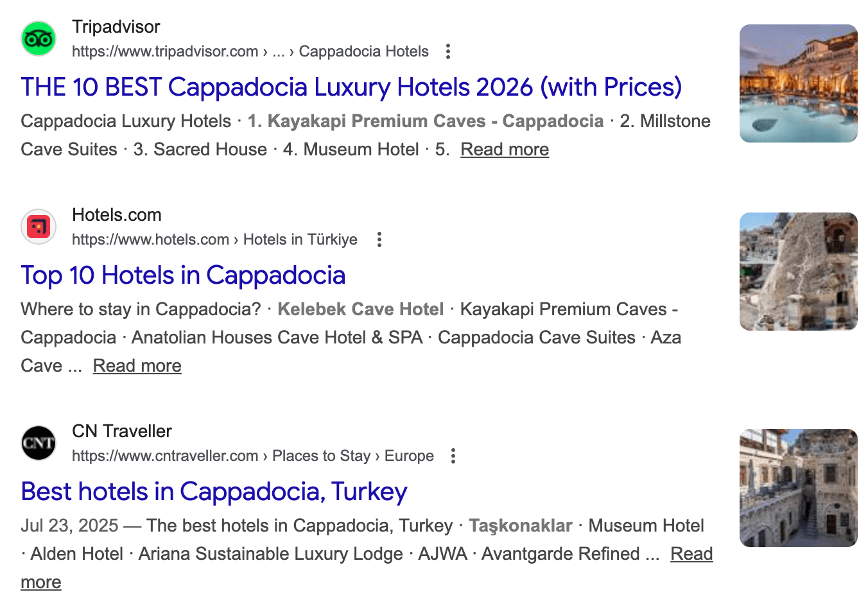868x599 pixels.
Task: Click the Hotels.com red favicon
Action: pyautogui.click(x=39, y=227)
